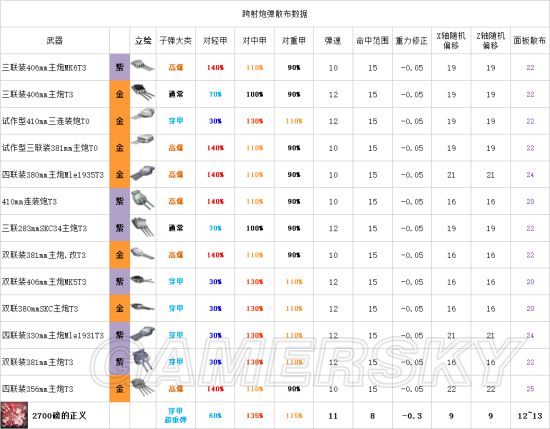Click the 重力修正 column header
Image resolution: width=550 pixels, height=429 pixels.
(x=411, y=40)
